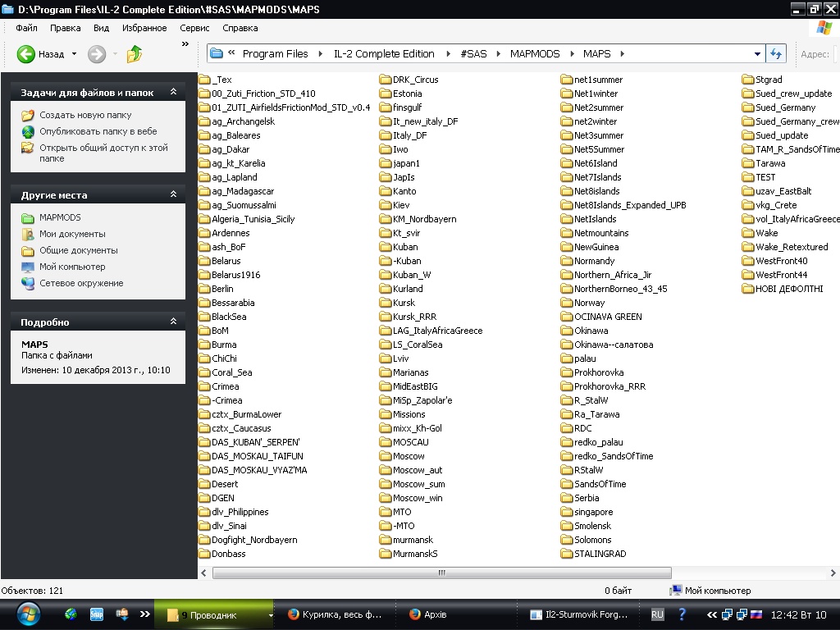Navigate to IL-2 Complete Edition in the breadcrumb
This screenshot has height=630, width=840.
[x=384, y=53]
